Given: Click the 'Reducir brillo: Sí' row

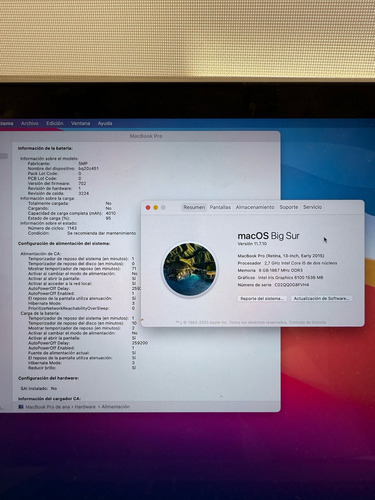Looking at the screenshot, I should click(82, 368).
